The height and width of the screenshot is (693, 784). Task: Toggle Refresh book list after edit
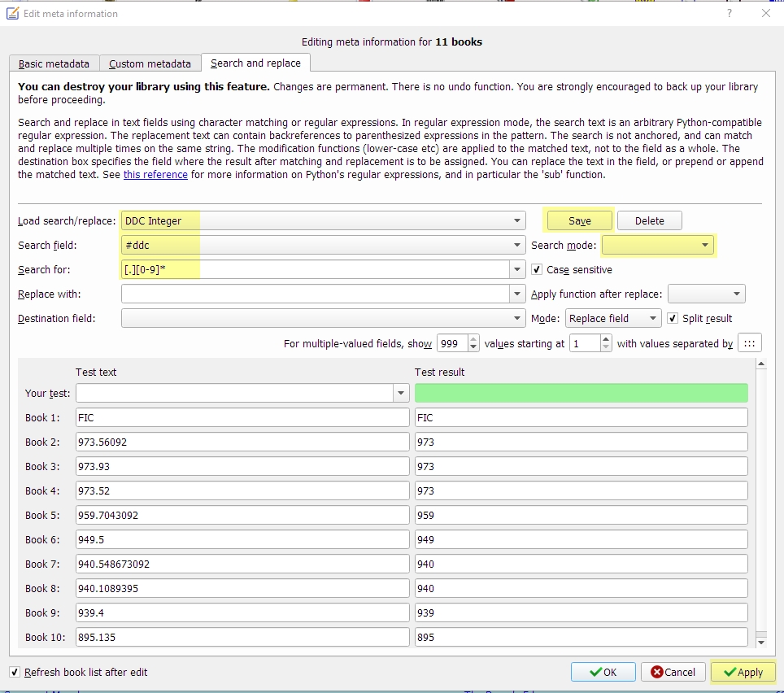(16, 672)
